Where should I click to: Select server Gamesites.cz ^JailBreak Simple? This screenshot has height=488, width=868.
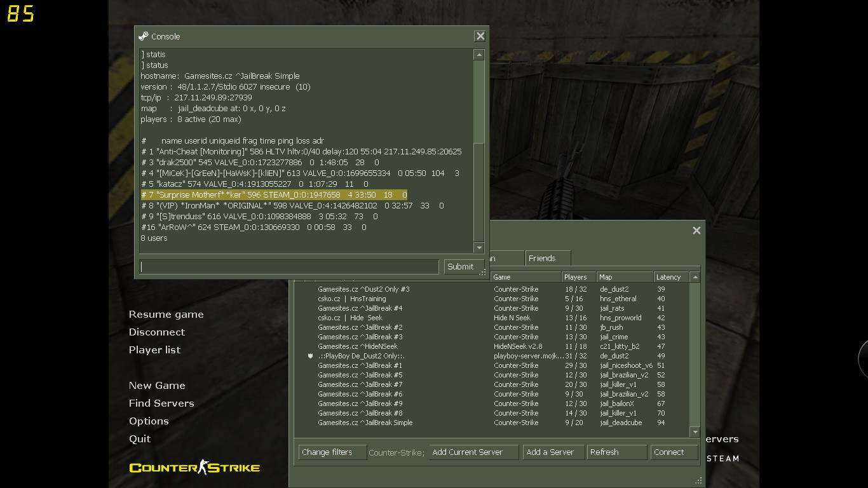pos(493,423)
